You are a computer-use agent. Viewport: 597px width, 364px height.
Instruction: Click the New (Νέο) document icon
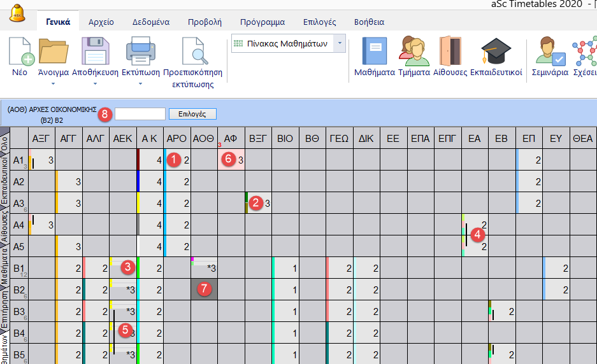click(20, 52)
